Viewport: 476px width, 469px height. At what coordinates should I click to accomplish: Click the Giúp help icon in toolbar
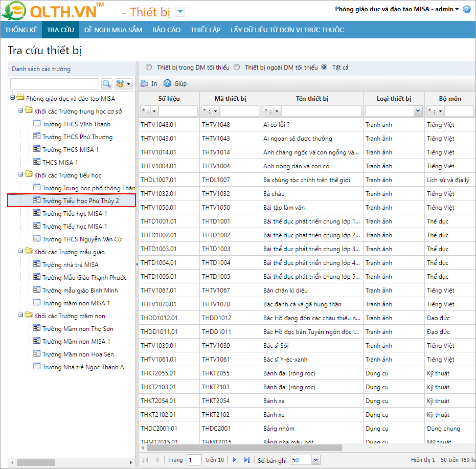(x=167, y=83)
